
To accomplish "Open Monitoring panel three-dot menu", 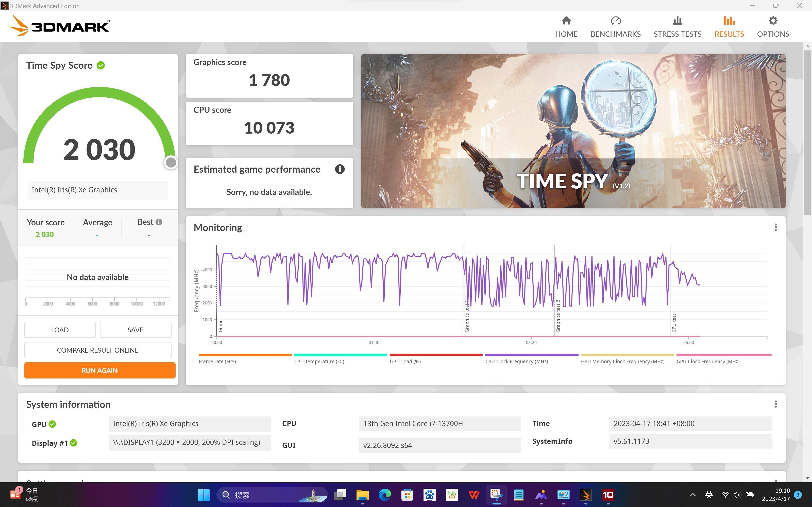I will point(775,227).
